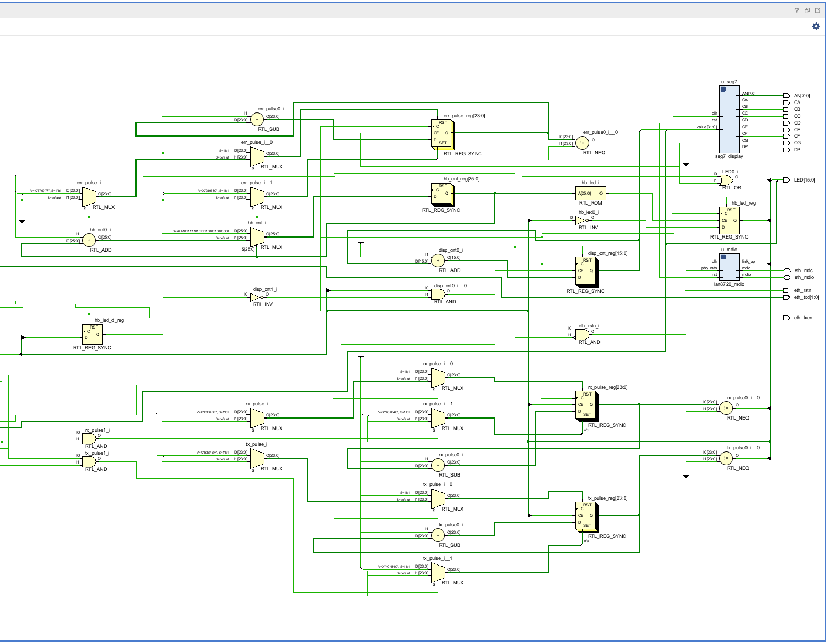Click the seg7_display module label
Image resolution: width=826 pixels, height=644 pixels.
[x=729, y=156]
